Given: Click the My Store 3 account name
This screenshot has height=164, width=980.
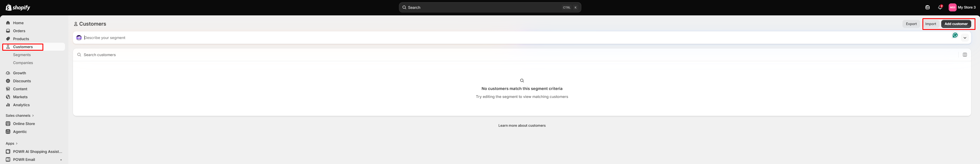Looking at the screenshot, I should (x=967, y=7).
